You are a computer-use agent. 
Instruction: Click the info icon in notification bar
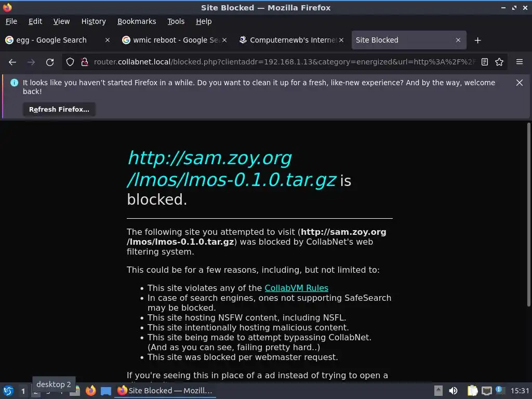14,83
